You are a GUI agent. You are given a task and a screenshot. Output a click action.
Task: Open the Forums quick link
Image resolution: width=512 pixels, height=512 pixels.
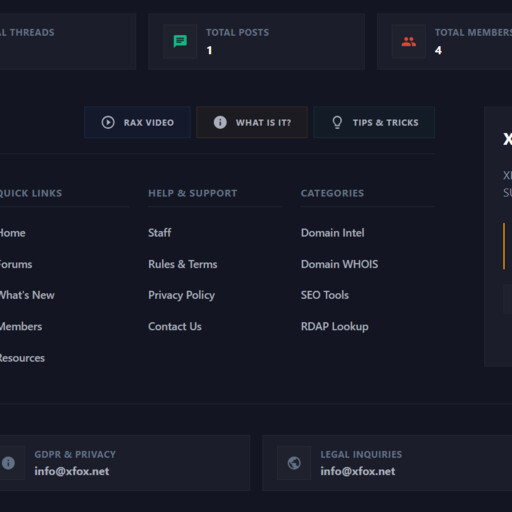(16, 264)
